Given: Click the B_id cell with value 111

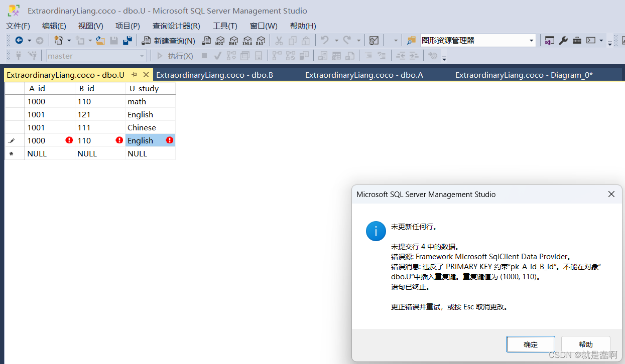Looking at the screenshot, I should pyautogui.click(x=100, y=127).
